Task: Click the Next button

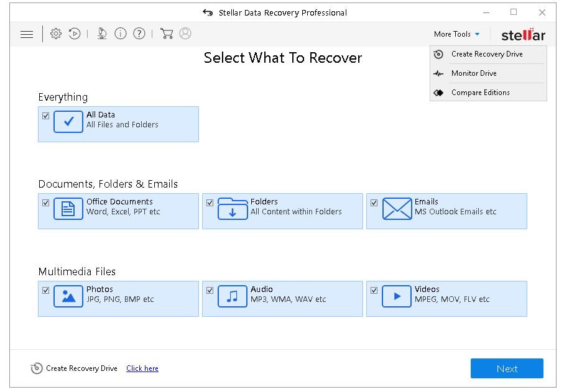Action: pyautogui.click(x=507, y=368)
